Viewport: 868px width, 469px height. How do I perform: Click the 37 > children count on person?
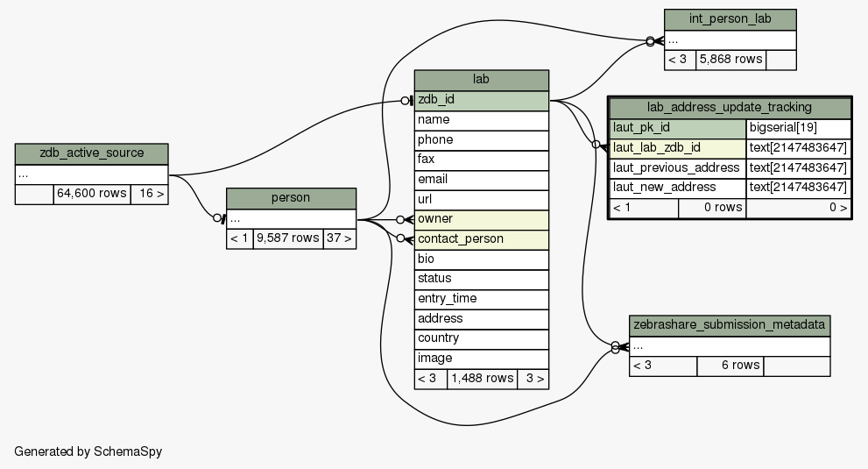339,238
